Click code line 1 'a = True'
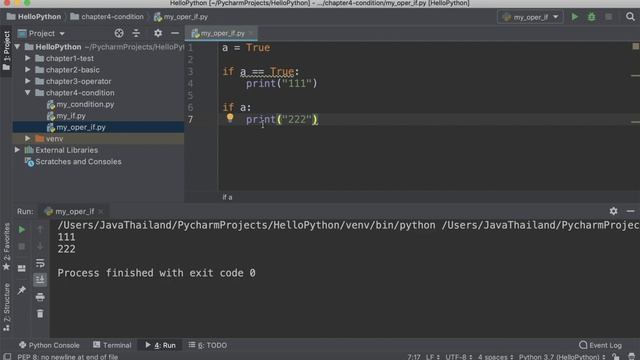The image size is (640, 360). [x=246, y=48]
